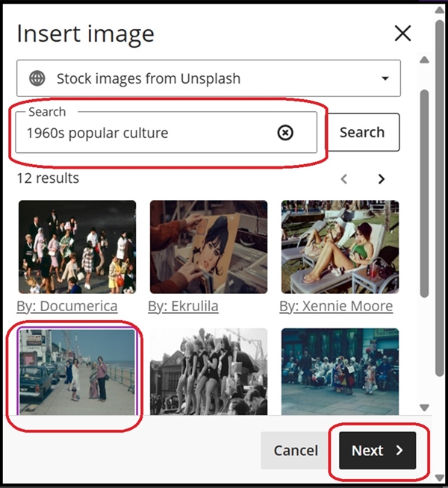Click the search field with 1960s popular culture
Viewport: 448px width, 488px height.
[x=167, y=133]
